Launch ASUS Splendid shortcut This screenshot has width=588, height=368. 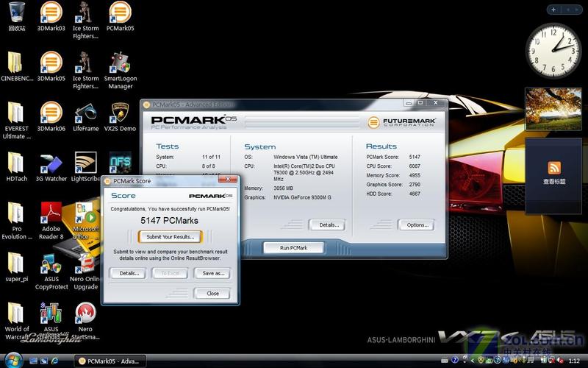point(51,321)
